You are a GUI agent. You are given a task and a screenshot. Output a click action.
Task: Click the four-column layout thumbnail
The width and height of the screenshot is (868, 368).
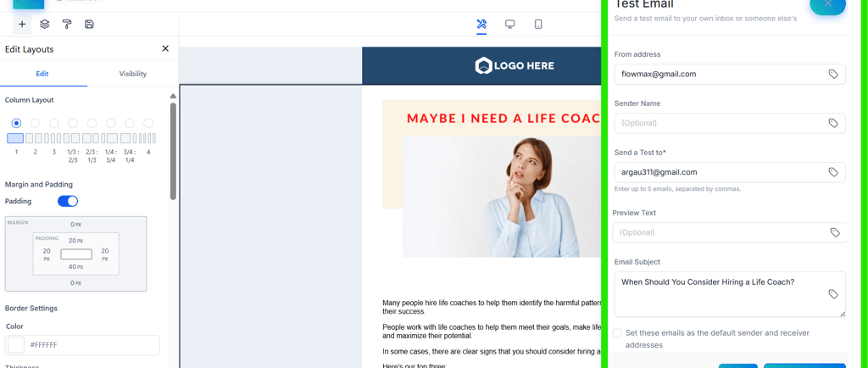pyautogui.click(x=147, y=138)
